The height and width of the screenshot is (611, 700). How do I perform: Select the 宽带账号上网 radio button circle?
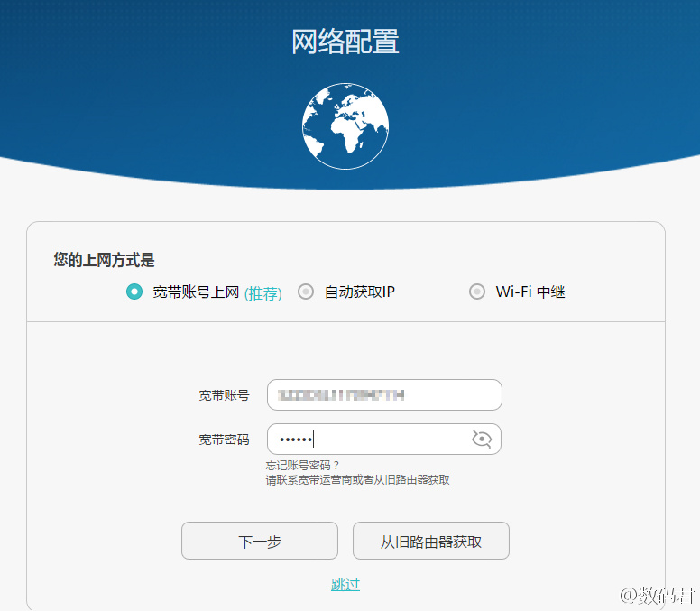(134, 292)
